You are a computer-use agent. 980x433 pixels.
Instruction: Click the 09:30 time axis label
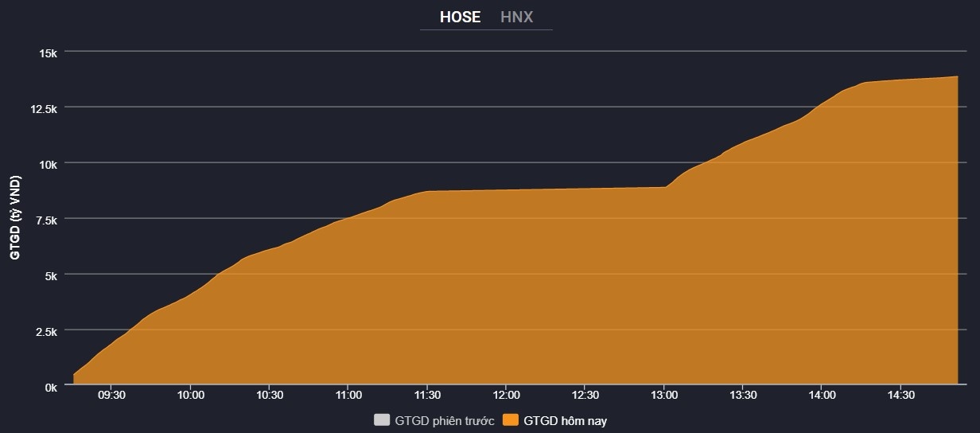(111, 395)
